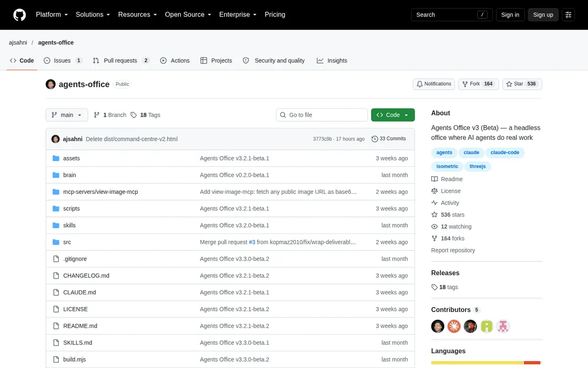Open the Readme link in About
Viewport: 588px width, 368px height.
click(447, 179)
